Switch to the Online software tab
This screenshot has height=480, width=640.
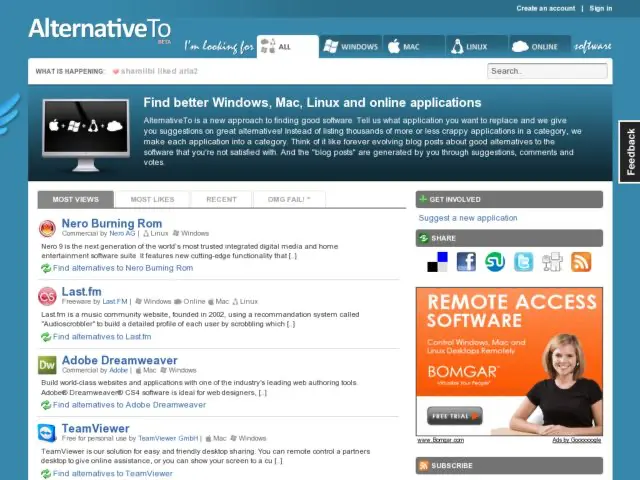540,47
